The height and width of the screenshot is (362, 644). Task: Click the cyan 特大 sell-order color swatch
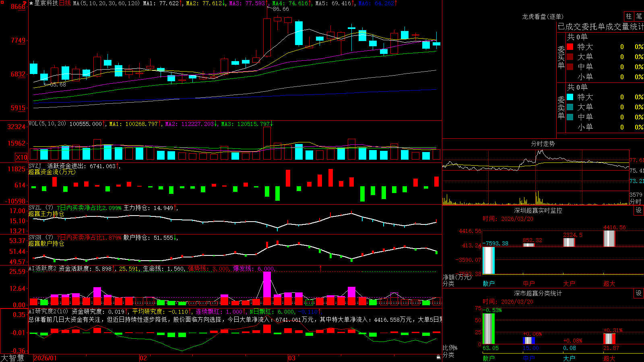[x=570, y=97]
